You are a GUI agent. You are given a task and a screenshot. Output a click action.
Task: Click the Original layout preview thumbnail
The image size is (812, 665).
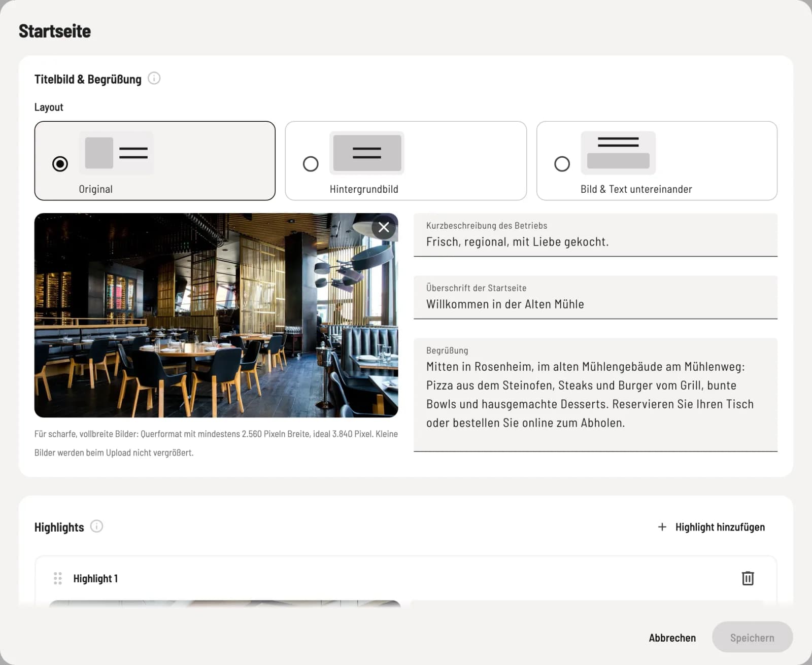pyautogui.click(x=116, y=153)
